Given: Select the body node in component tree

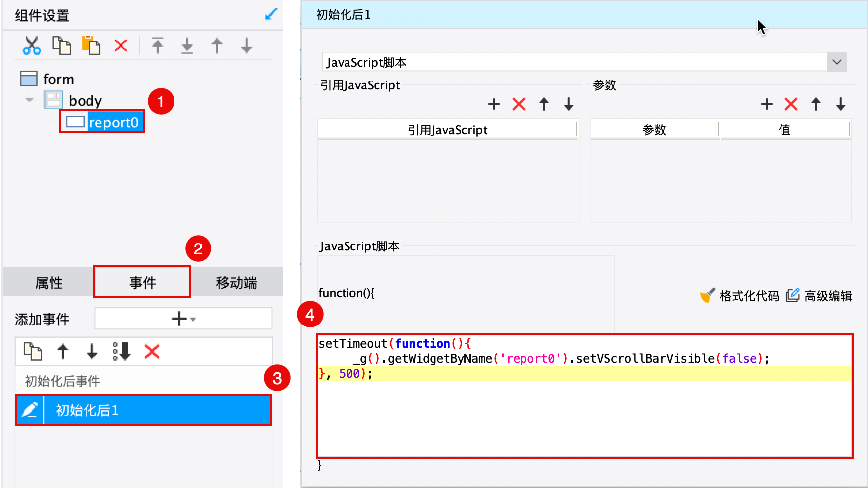Looking at the screenshot, I should click(73, 100).
